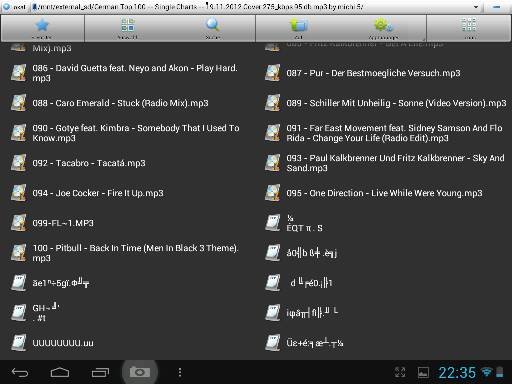
Task: Tap the Android home button
Action: pos(60,372)
